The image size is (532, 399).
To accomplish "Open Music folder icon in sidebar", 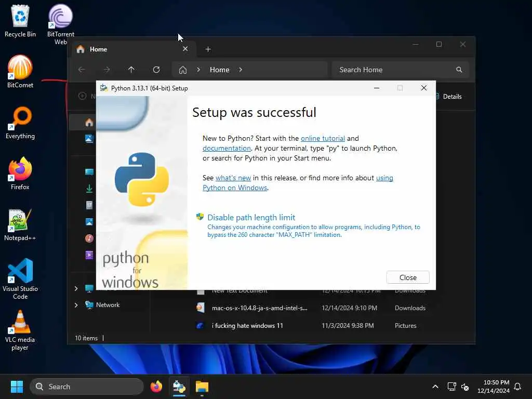I will pyautogui.click(x=89, y=238).
